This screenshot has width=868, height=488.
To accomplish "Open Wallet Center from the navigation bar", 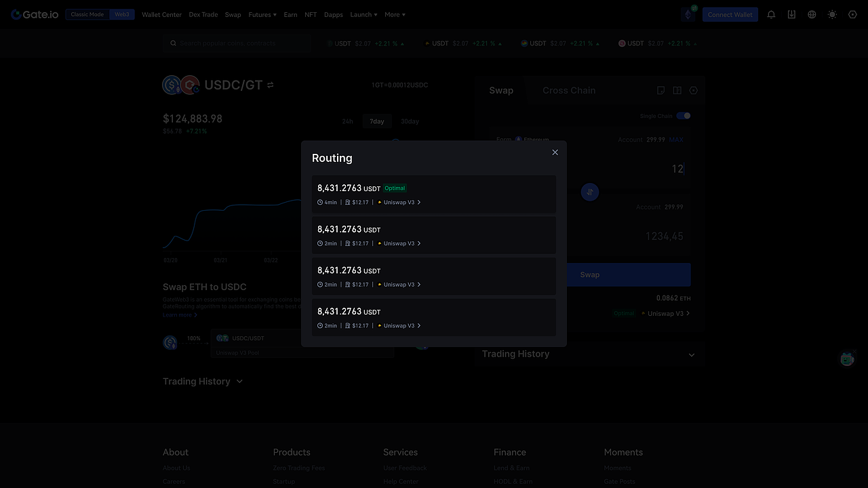I will click(x=161, y=14).
